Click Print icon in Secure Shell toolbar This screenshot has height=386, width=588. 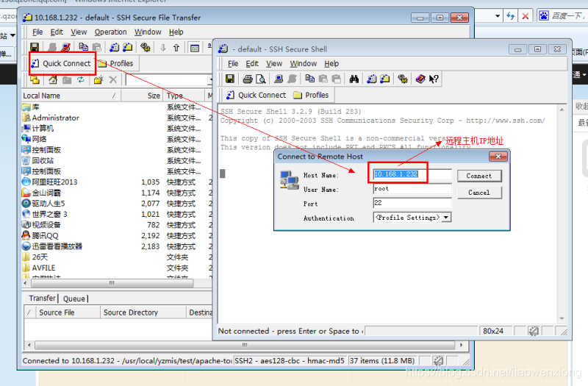[247, 79]
